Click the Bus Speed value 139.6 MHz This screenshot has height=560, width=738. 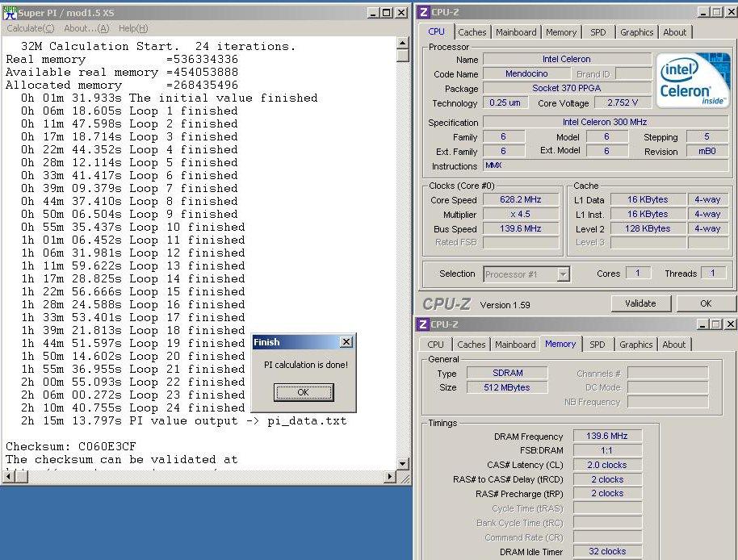521,228
